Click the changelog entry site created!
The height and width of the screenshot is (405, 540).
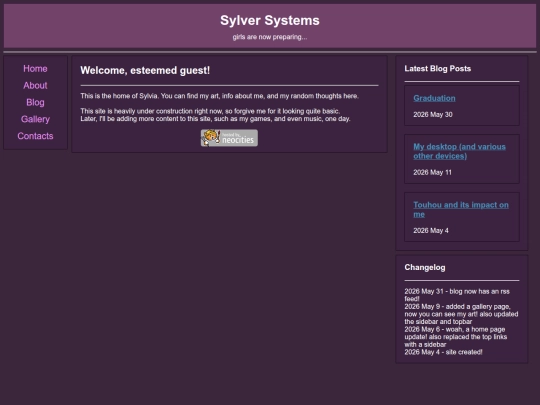point(443,352)
